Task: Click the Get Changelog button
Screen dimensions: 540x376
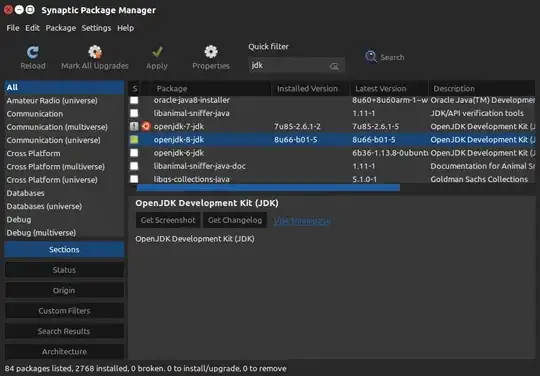Action: tap(235, 220)
